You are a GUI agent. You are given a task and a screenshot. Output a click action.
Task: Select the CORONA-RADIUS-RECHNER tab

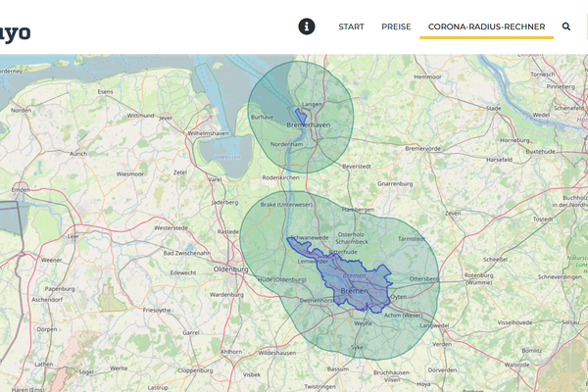(486, 26)
